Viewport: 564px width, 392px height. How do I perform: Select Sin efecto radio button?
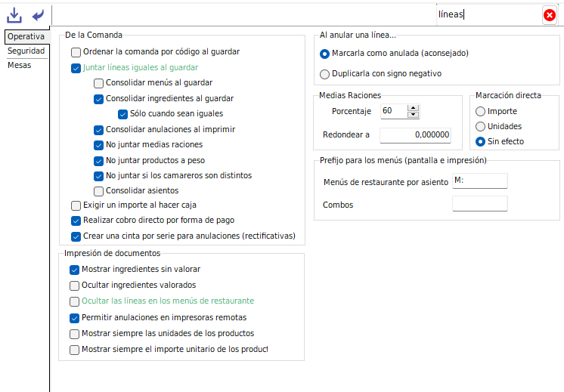click(x=480, y=142)
